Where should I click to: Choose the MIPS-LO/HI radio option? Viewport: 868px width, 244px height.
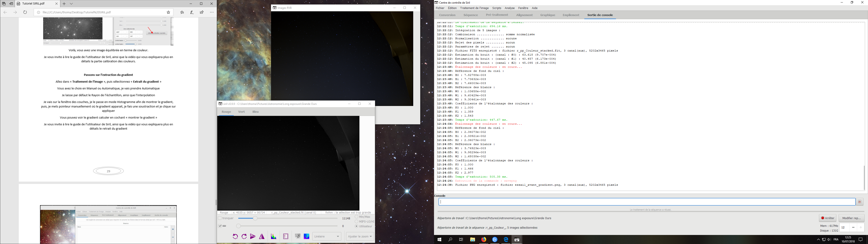[356, 221]
